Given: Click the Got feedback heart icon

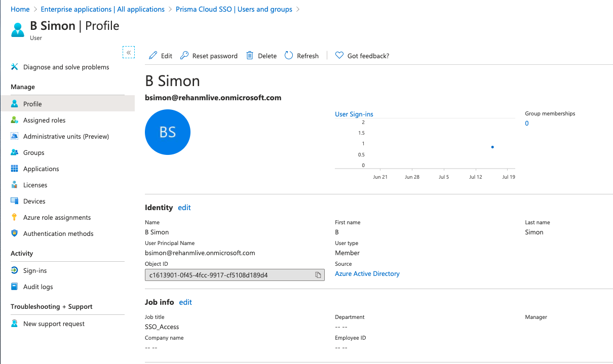Looking at the screenshot, I should pos(339,56).
